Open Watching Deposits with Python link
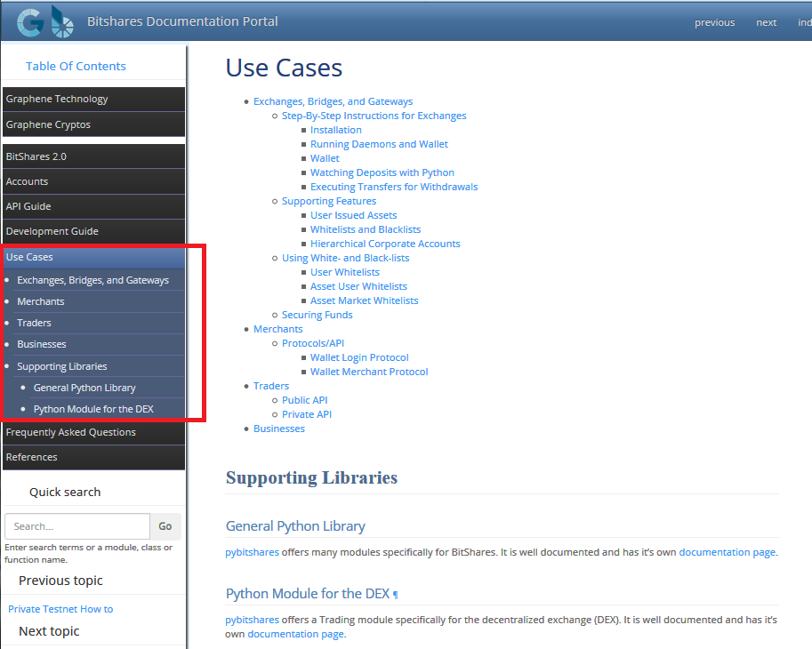 (x=382, y=172)
